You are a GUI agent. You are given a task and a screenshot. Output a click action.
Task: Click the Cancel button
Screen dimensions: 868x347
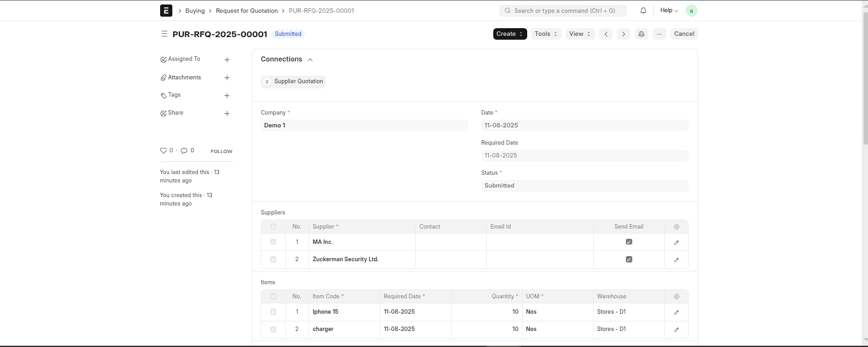pyautogui.click(x=684, y=34)
